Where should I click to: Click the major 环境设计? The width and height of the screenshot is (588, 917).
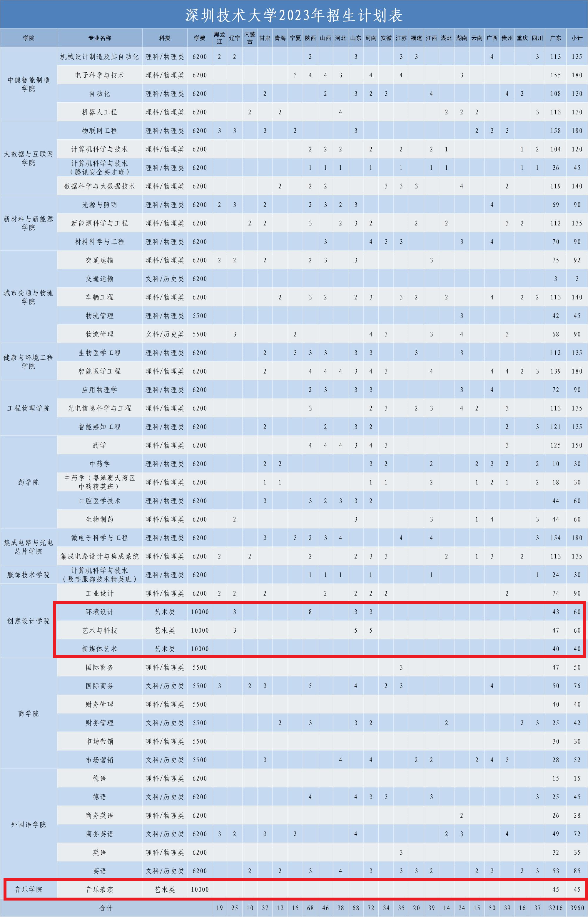click(100, 612)
